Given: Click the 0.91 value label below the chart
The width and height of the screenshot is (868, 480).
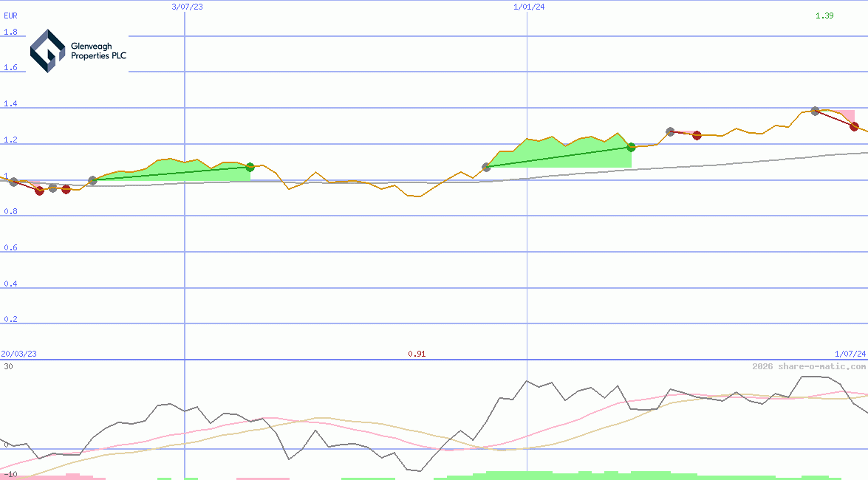Looking at the screenshot, I should click(x=418, y=354).
